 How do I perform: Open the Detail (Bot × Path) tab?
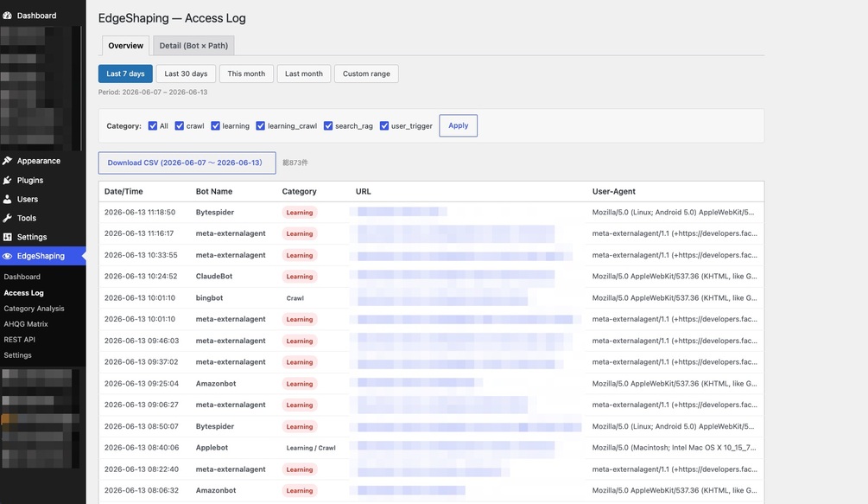[x=193, y=46]
